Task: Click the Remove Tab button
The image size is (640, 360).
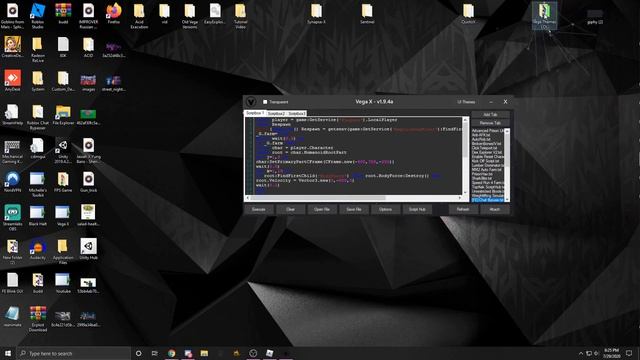Action: pos(490,123)
